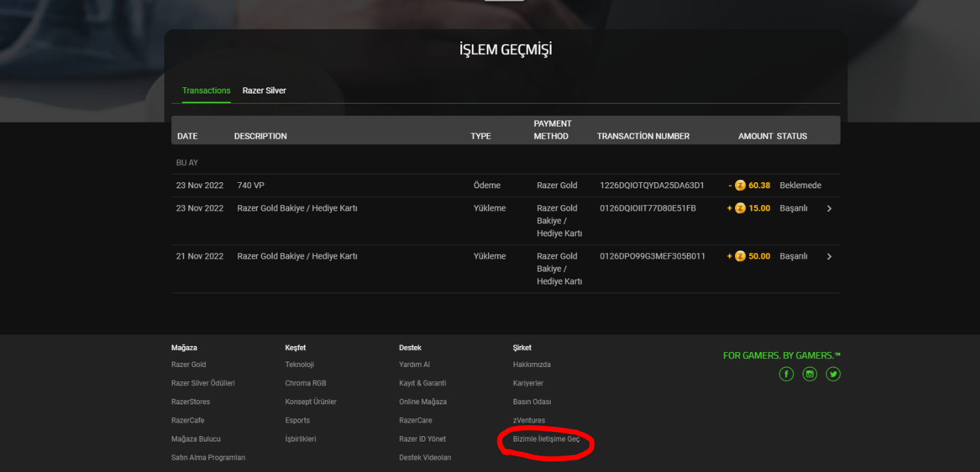The width and height of the screenshot is (980, 472).
Task: Open Kayıt & Garanti link
Action: pyautogui.click(x=423, y=383)
